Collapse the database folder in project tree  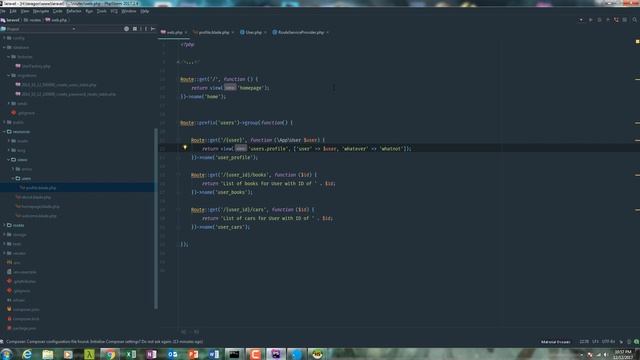(4, 47)
